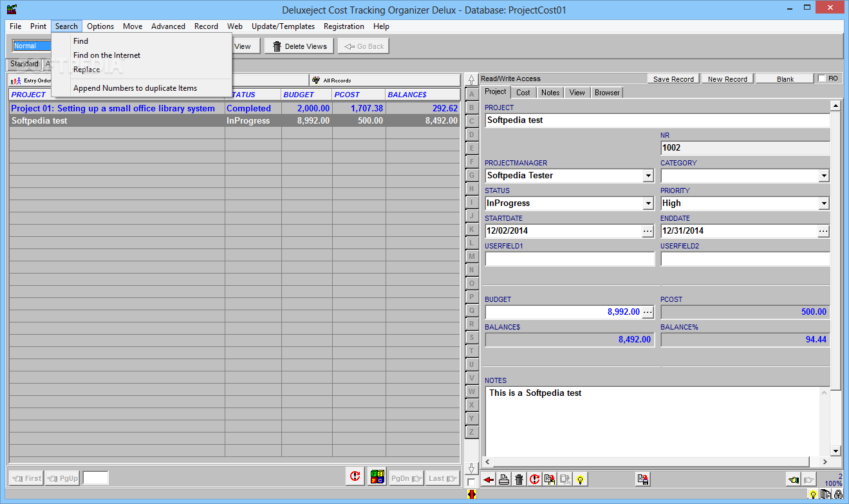Open the Update/Templates menu

[x=283, y=26]
